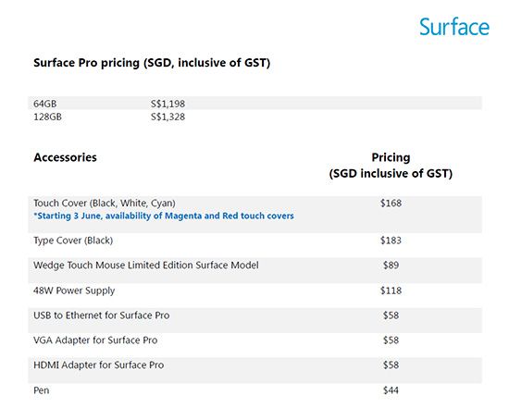Image resolution: width=509 pixels, height=420 pixels.
Task: Select the Type Cover (Black) item
Action: [73, 241]
